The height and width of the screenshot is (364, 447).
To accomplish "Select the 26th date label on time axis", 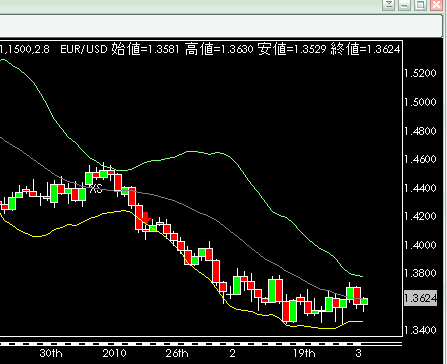I will 177,353.
